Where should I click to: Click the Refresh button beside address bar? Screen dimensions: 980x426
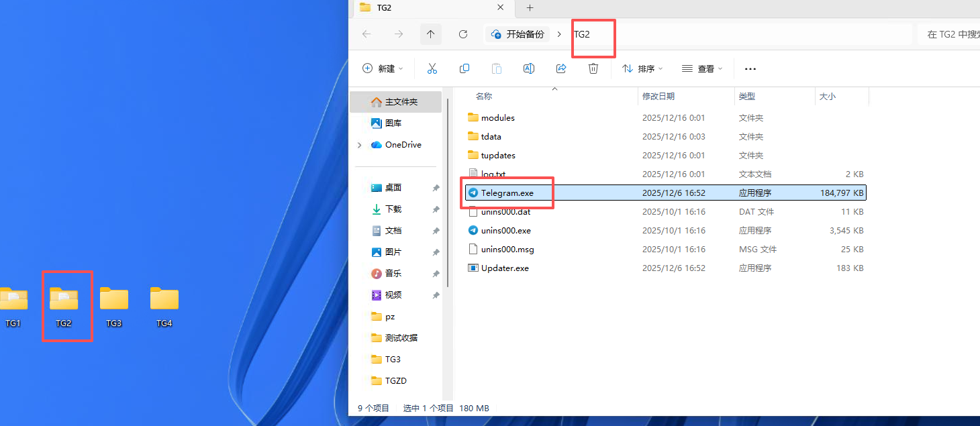coord(462,34)
